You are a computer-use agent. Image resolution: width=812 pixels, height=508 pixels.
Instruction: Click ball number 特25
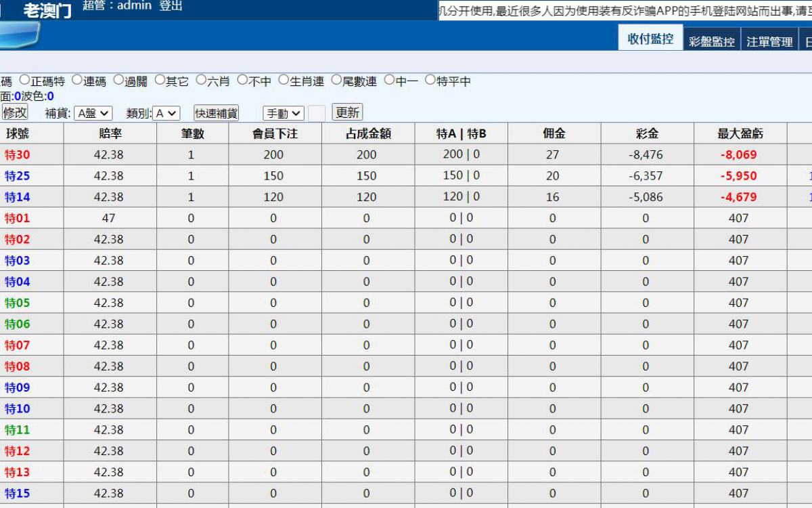pos(18,175)
